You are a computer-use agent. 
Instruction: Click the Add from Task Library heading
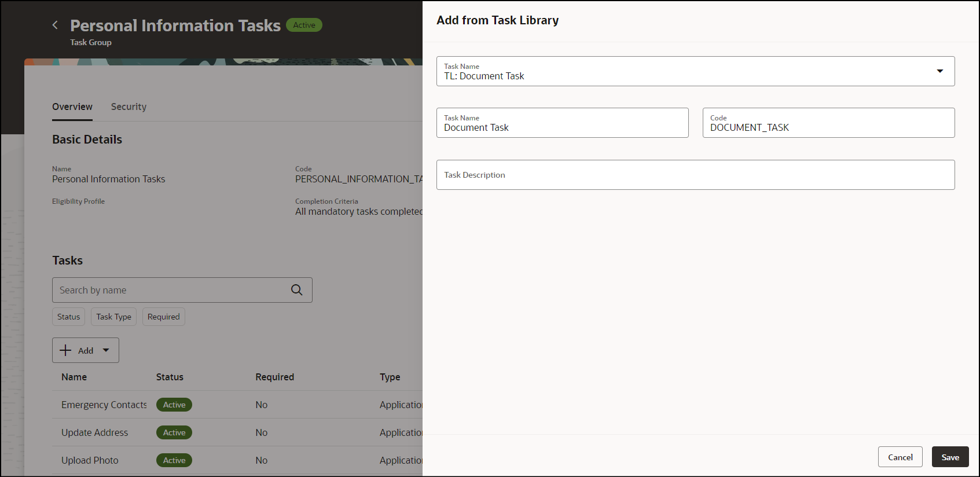[x=498, y=20]
